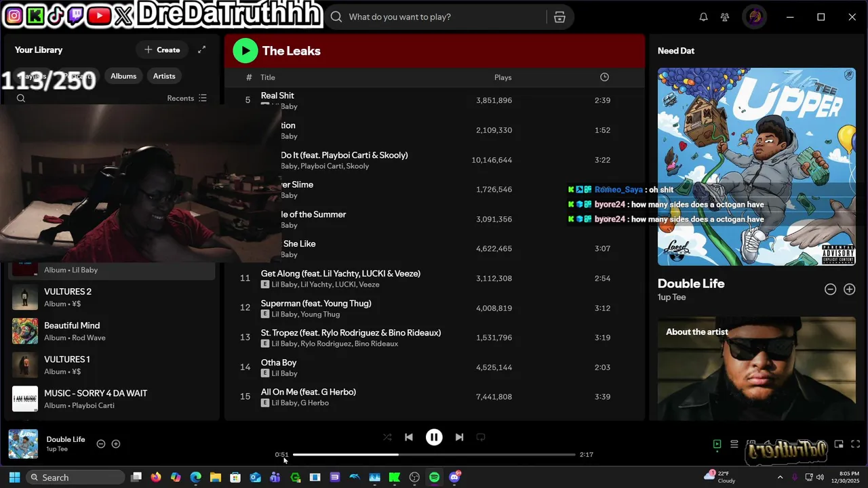Open the Create menu in Your Library
This screenshot has height=488, width=868.
coord(162,49)
